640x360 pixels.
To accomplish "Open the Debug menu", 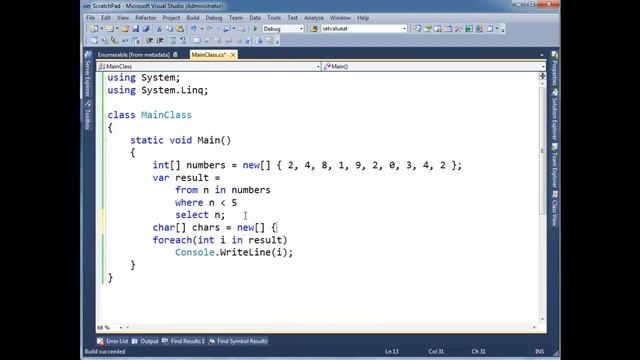I will click(x=213, y=18).
